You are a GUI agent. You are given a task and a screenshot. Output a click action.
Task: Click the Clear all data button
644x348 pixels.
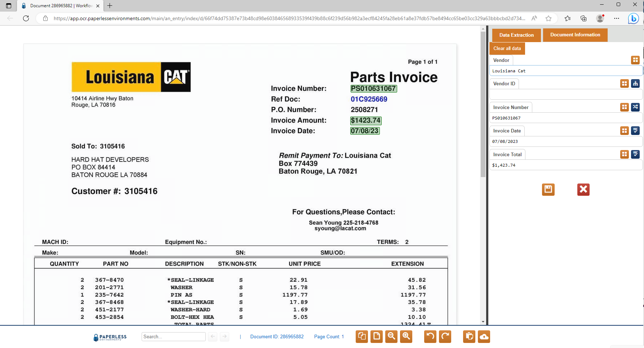click(507, 49)
